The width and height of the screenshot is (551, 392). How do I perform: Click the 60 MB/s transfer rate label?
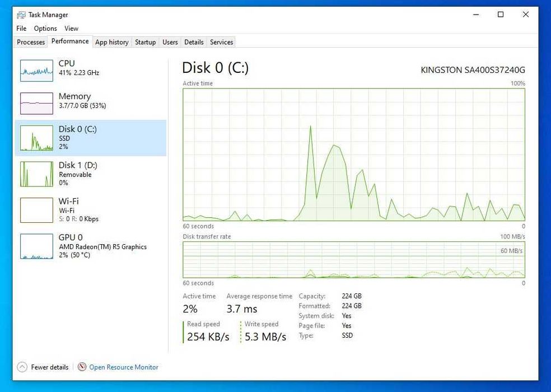(511, 251)
